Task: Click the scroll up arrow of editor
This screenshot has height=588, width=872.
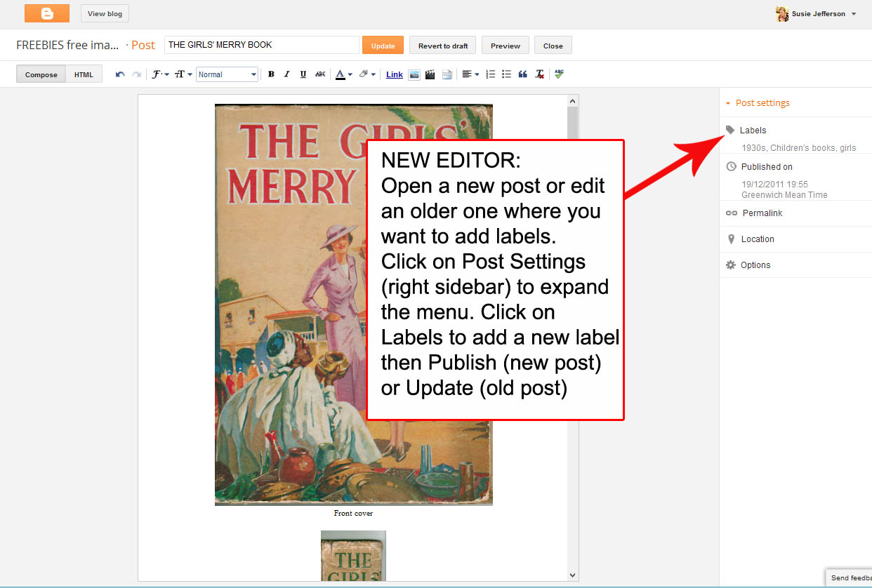Action: coord(572,100)
